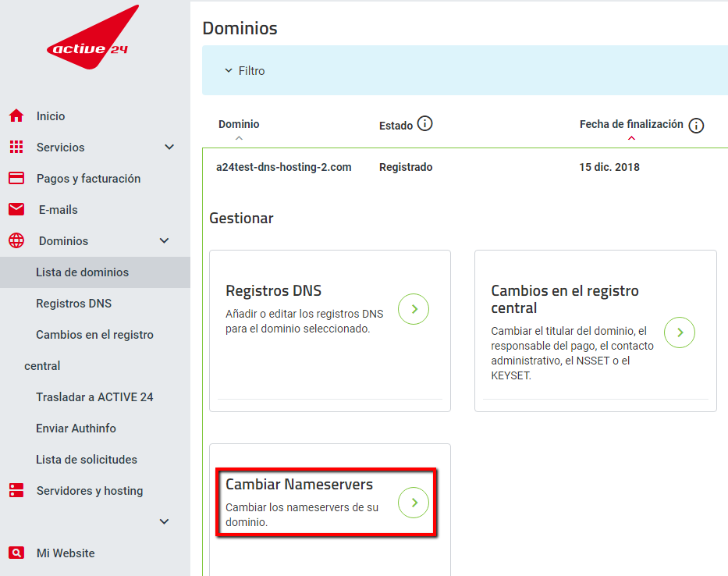Open Cambios en el registro central submenu
The height and width of the screenshot is (576, 728).
coord(89,350)
